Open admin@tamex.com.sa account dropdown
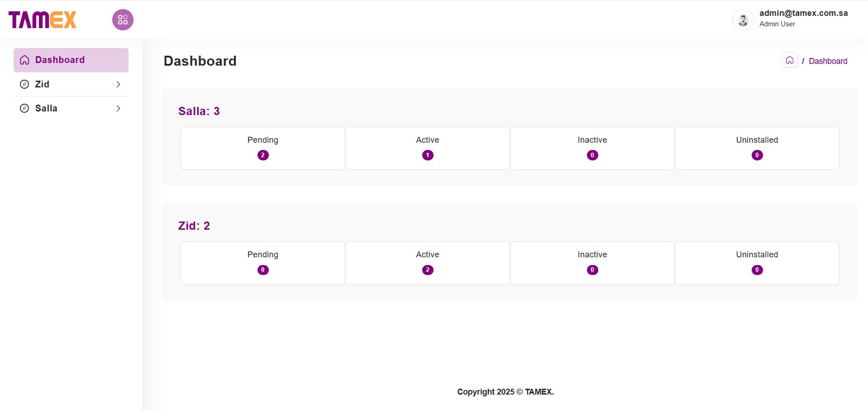The image size is (868, 410). [803, 14]
